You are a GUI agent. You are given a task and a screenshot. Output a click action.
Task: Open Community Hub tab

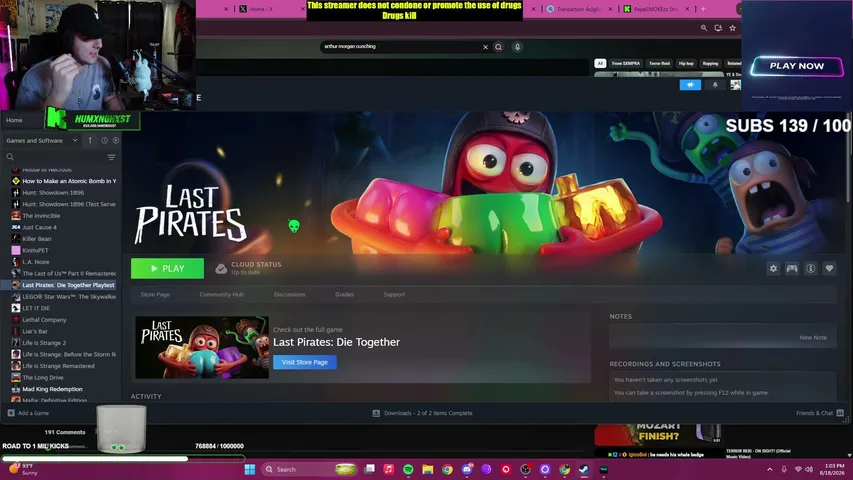pyautogui.click(x=221, y=294)
